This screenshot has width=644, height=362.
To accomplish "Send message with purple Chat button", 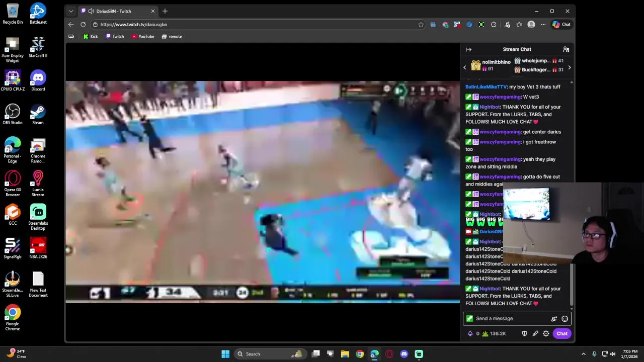I will [561, 333].
